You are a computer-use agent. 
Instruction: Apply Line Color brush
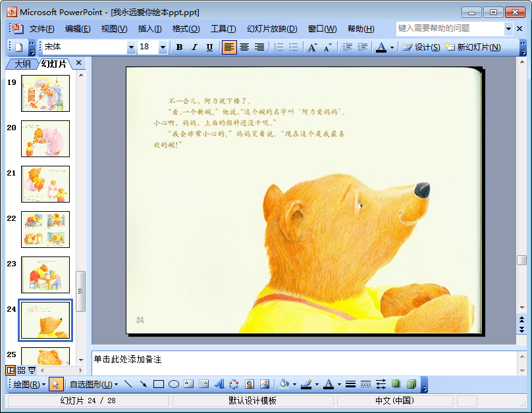click(306, 384)
